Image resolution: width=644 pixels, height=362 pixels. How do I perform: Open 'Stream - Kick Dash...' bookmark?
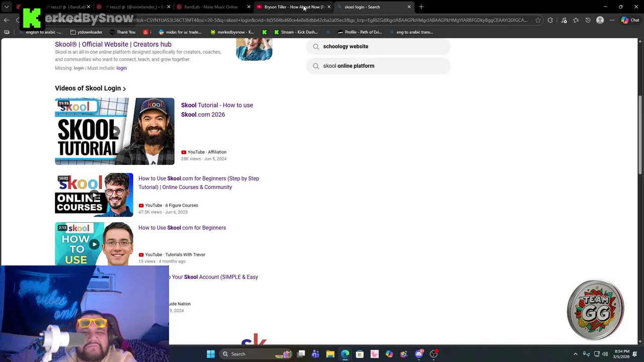tap(296, 32)
